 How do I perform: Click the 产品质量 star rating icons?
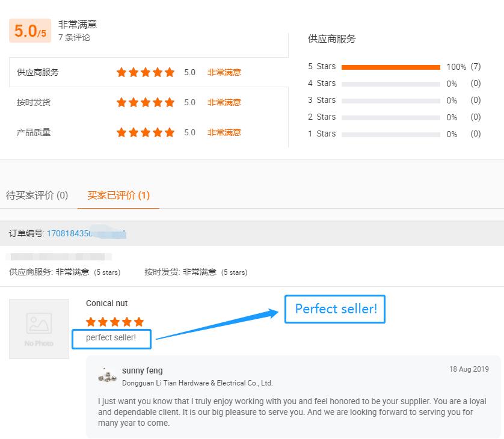tap(146, 132)
